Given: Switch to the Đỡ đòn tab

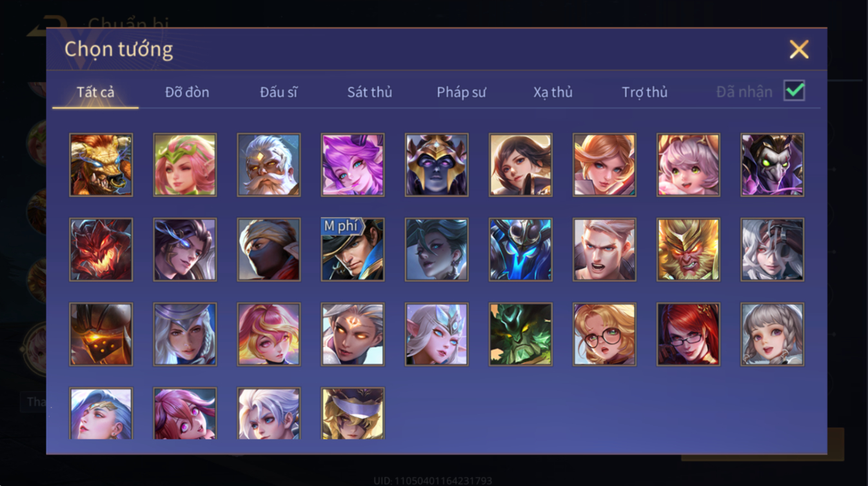Looking at the screenshot, I should [187, 92].
